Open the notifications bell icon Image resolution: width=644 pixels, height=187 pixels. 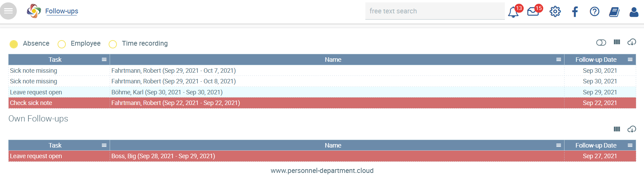513,12
